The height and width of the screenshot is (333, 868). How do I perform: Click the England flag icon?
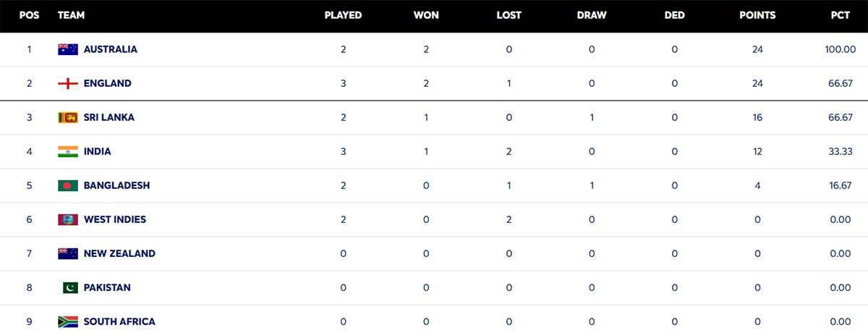point(68,83)
